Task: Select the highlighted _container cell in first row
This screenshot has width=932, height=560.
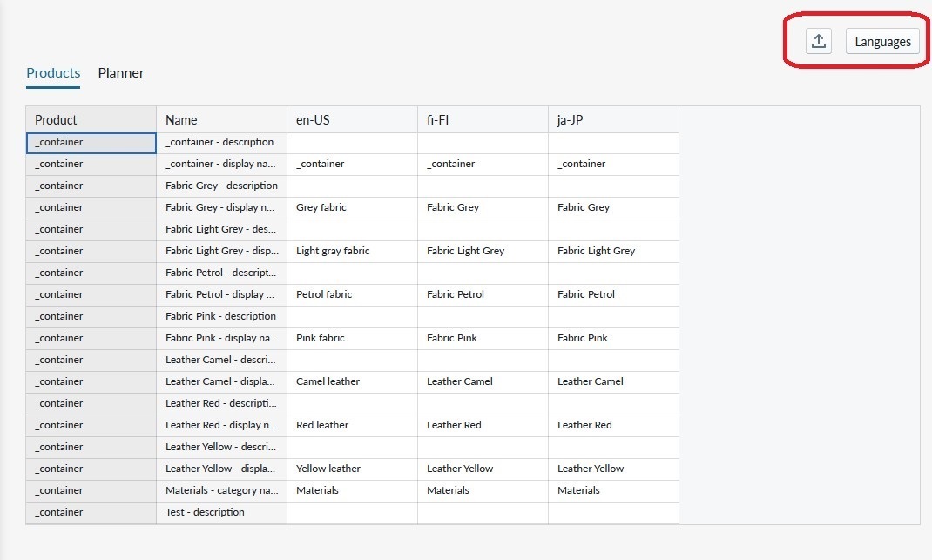Action: point(91,143)
